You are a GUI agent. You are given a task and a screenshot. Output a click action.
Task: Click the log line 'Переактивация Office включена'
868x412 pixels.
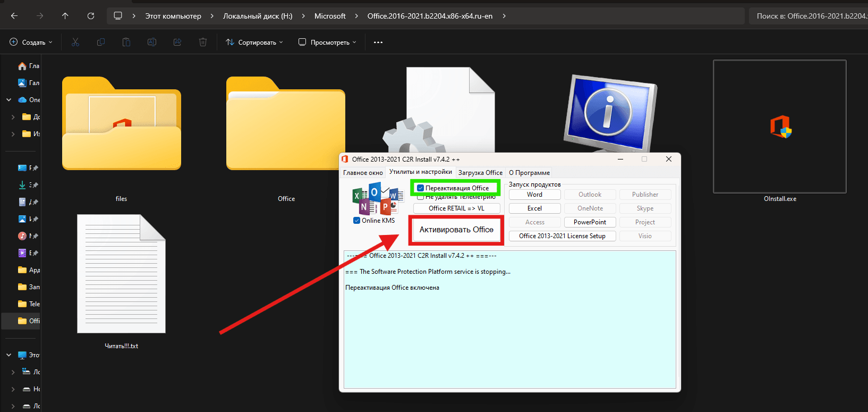click(x=392, y=288)
